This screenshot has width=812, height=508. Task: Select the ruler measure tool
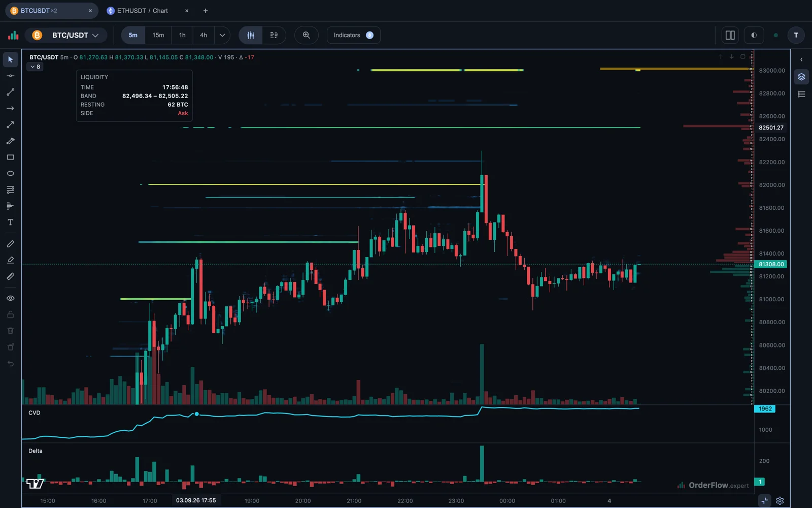pyautogui.click(x=10, y=276)
